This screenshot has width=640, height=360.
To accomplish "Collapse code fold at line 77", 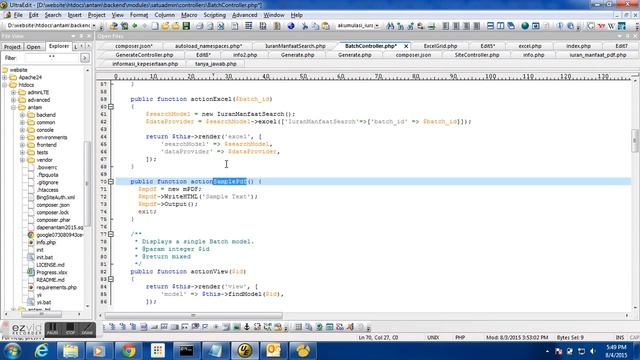I will tap(111, 234).
